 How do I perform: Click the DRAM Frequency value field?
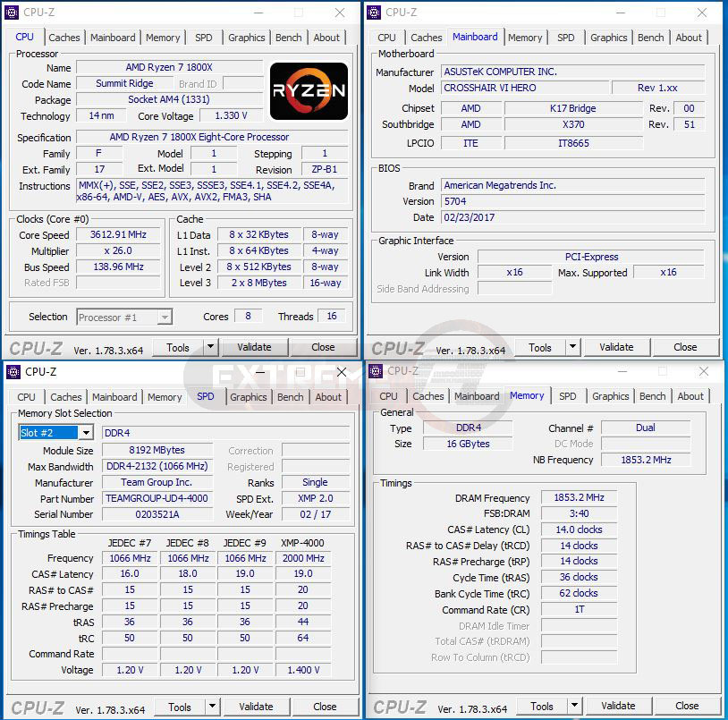[579, 497]
